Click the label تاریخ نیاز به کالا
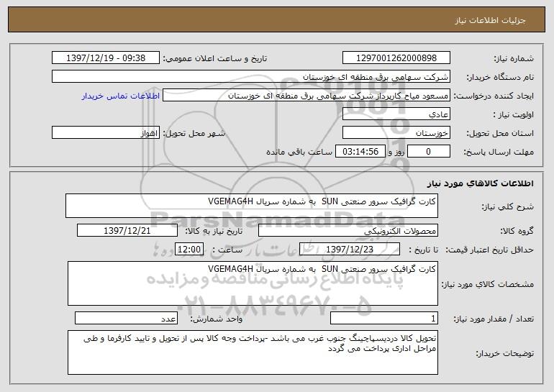 pos(214,231)
